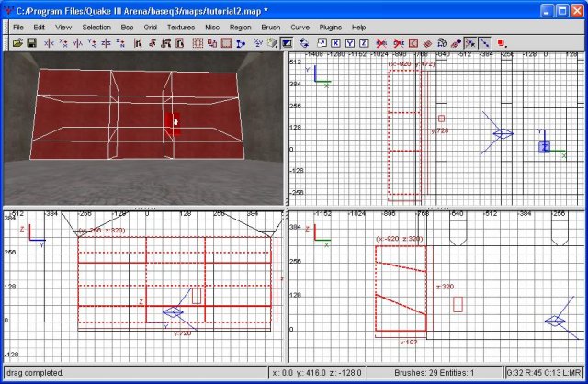Open the Plugins menu

coord(331,28)
